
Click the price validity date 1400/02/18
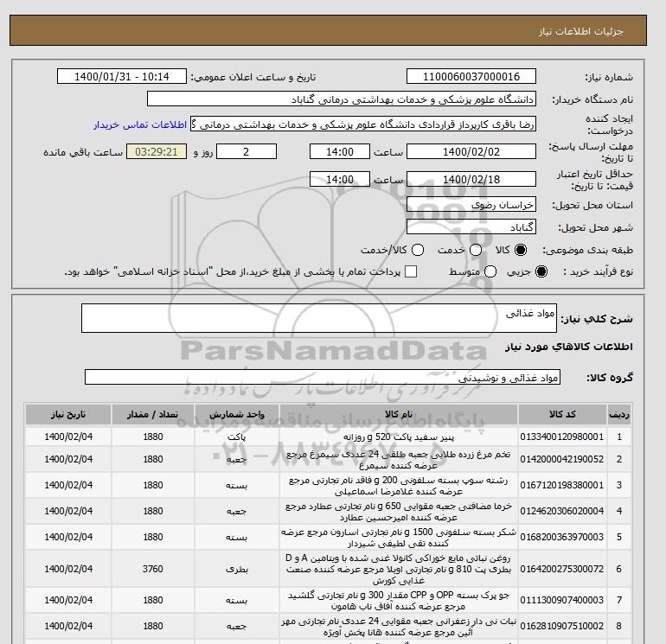[471, 179]
